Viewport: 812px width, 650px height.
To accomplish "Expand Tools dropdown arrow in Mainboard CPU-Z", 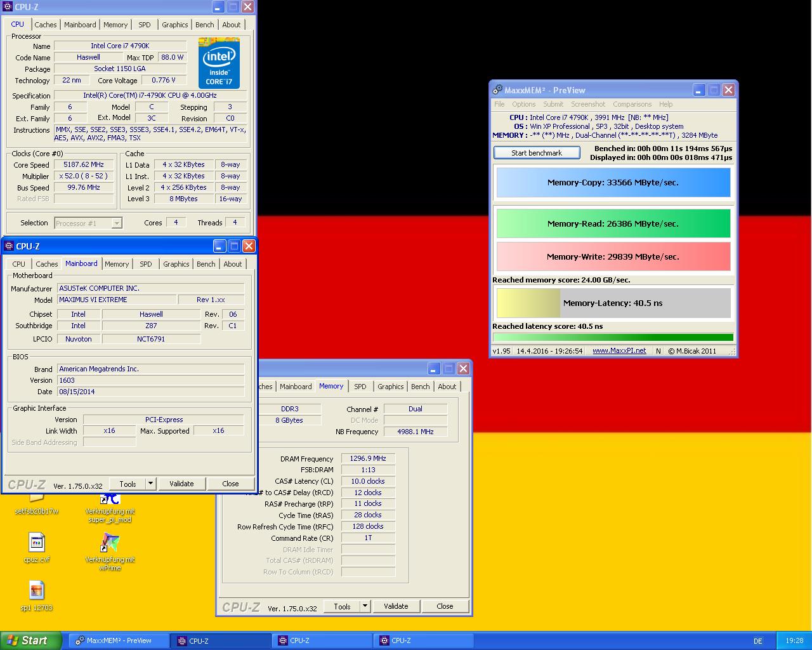I will (150, 484).
